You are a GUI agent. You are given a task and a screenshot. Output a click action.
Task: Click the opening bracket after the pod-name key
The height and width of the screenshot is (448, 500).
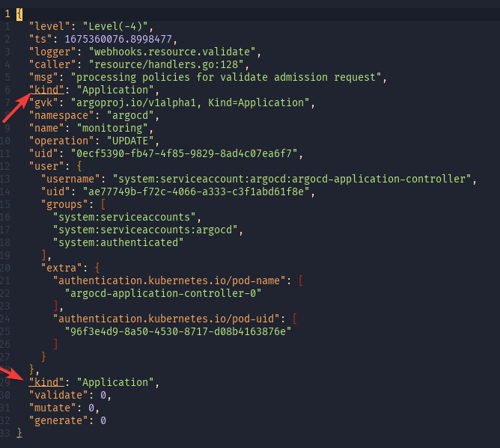pos(300,280)
